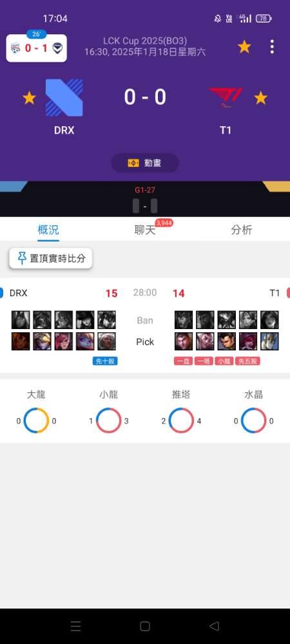Tap the DRX team logo
Screen dimensions: 290x644
pyautogui.click(x=64, y=98)
